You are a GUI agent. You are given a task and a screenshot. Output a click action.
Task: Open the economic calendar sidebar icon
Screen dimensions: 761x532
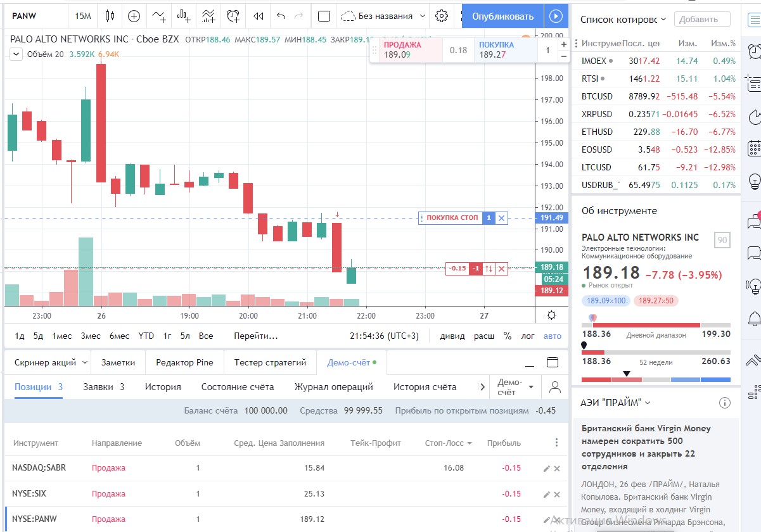pos(753,149)
